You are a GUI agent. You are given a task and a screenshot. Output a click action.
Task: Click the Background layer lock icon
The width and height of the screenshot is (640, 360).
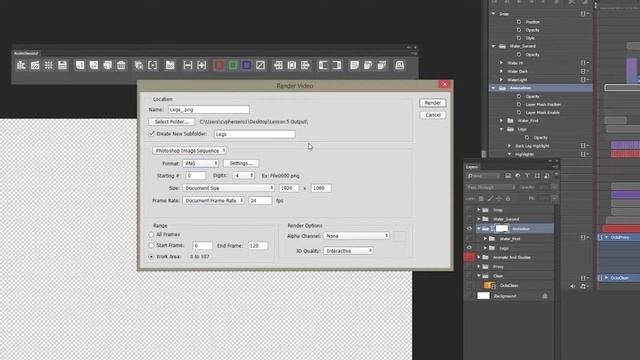click(x=545, y=296)
